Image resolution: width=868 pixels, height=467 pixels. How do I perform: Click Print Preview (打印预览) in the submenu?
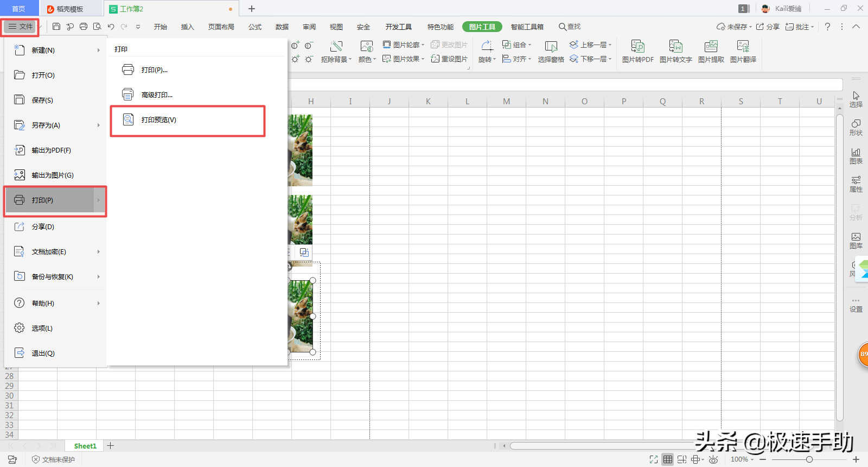click(x=188, y=120)
